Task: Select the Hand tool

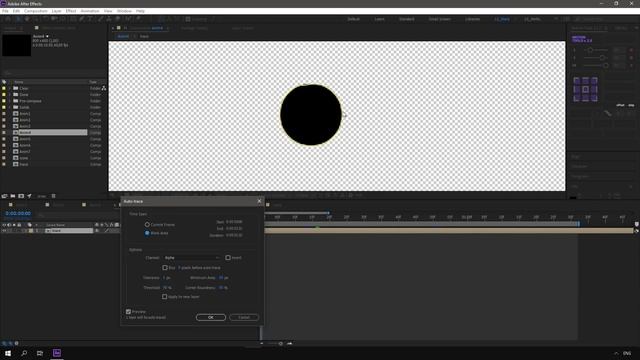Action: coord(27,19)
